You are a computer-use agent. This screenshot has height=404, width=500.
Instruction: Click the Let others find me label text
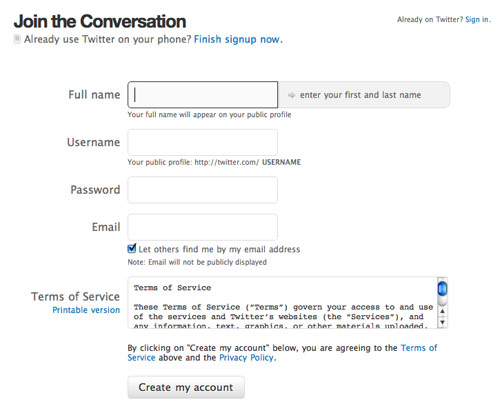[x=219, y=249]
